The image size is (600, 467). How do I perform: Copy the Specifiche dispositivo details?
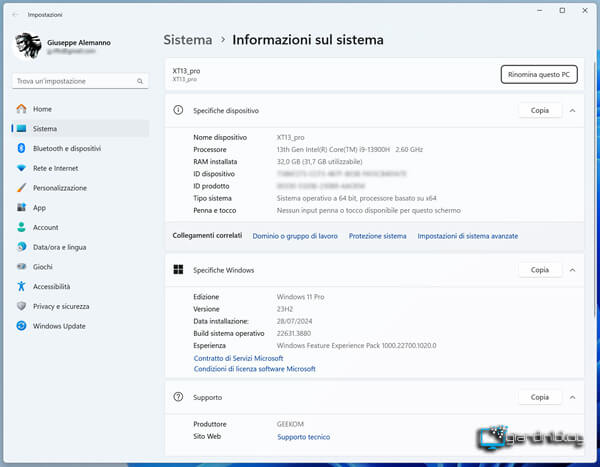[x=540, y=111]
